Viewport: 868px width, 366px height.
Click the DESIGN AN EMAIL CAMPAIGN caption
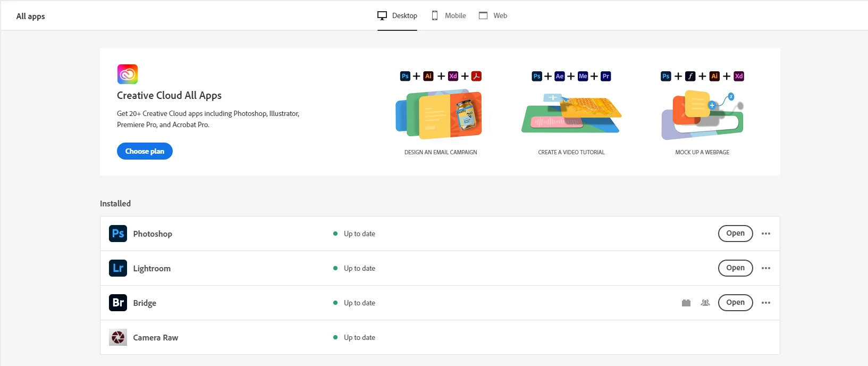(441, 152)
